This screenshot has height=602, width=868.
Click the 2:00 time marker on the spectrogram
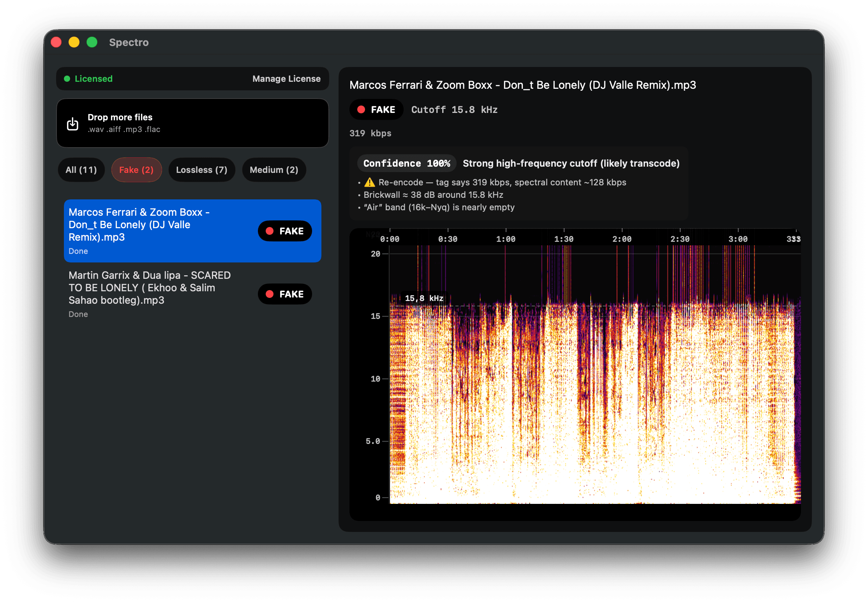click(x=622, y=239)
